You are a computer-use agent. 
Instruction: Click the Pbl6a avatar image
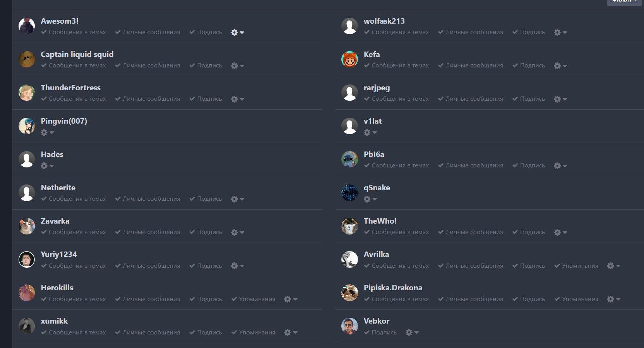349,159
